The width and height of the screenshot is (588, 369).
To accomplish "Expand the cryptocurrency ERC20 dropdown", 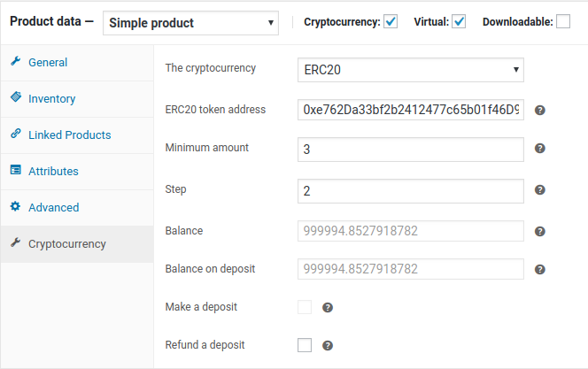I will [411, 70].
